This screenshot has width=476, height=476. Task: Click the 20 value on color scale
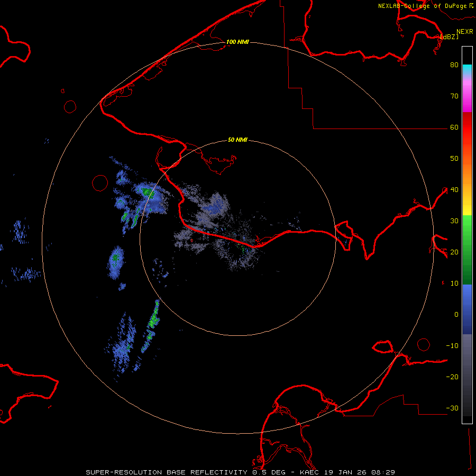pyautogui.click(x=454, y=252)
